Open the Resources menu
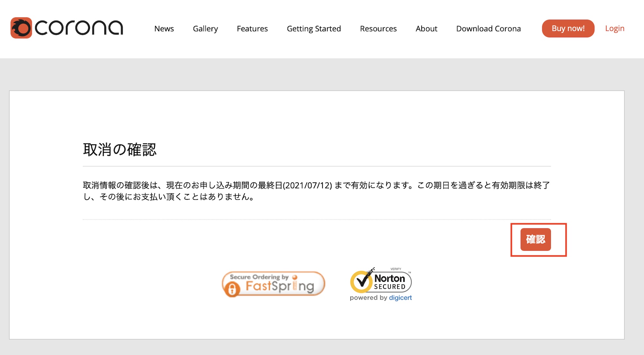 click(x=378, y=29)
